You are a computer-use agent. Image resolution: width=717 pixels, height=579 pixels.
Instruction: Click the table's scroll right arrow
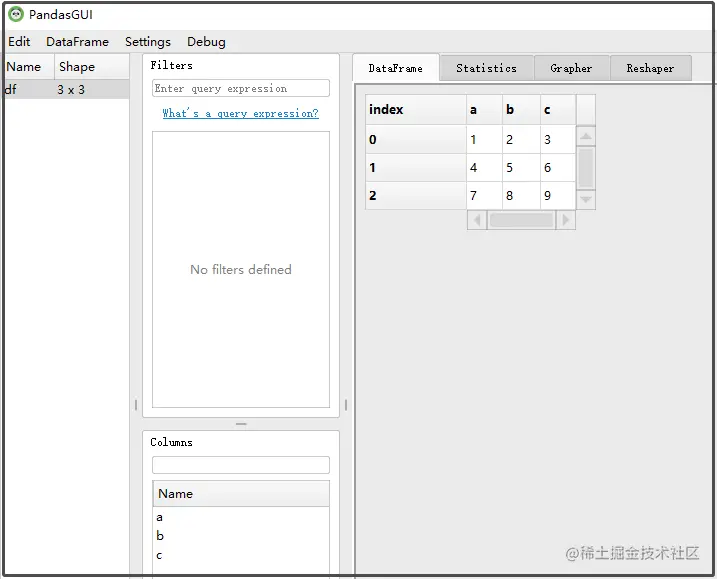coord(566,220)
